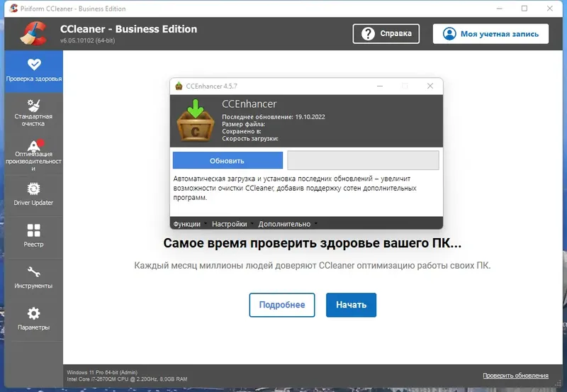The height and width of the screenshot is (392, 567).
Task: Minimize the CCEnhancer window
Action: (x=380, y=86)
